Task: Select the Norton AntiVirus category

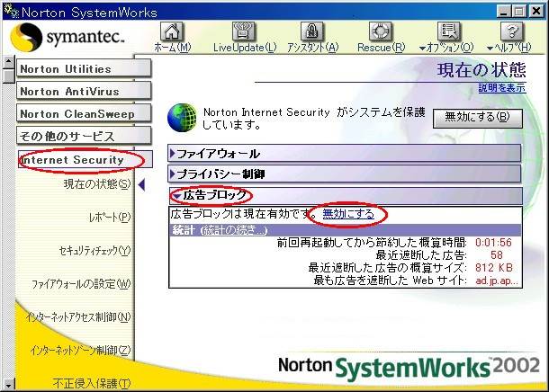Action: pyautogui.click(x=84, y=91)
